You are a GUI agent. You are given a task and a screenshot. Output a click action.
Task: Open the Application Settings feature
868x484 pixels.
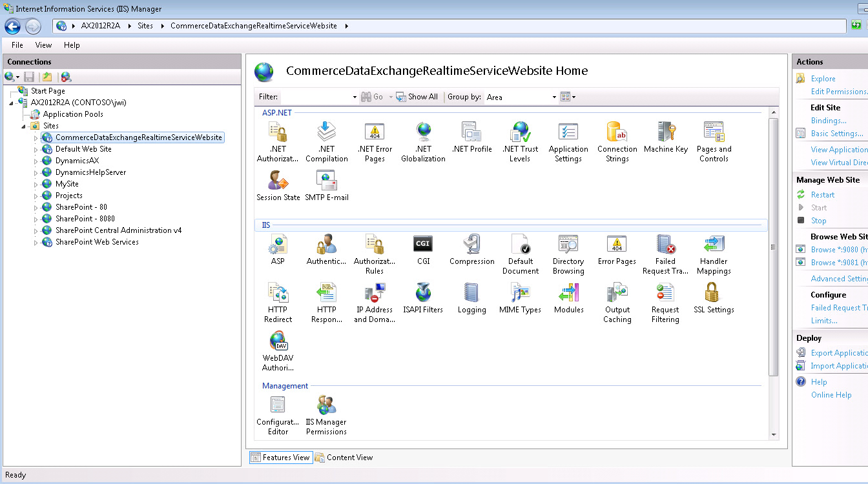coord(568,142)
